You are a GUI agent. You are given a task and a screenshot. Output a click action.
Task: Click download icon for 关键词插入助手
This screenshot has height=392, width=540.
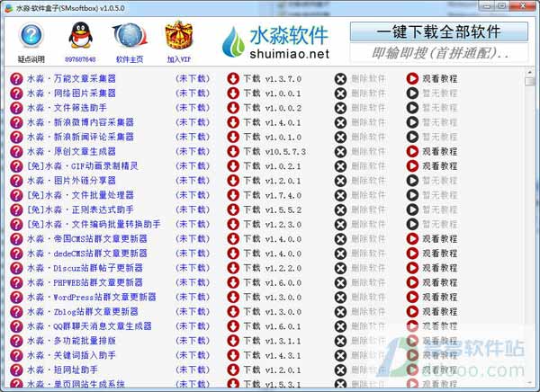point(233,355)
